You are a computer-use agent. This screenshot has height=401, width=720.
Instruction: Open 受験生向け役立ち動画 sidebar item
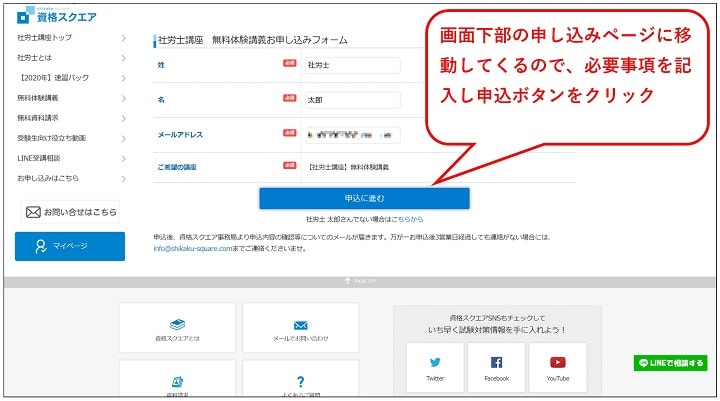click(51, 138)
